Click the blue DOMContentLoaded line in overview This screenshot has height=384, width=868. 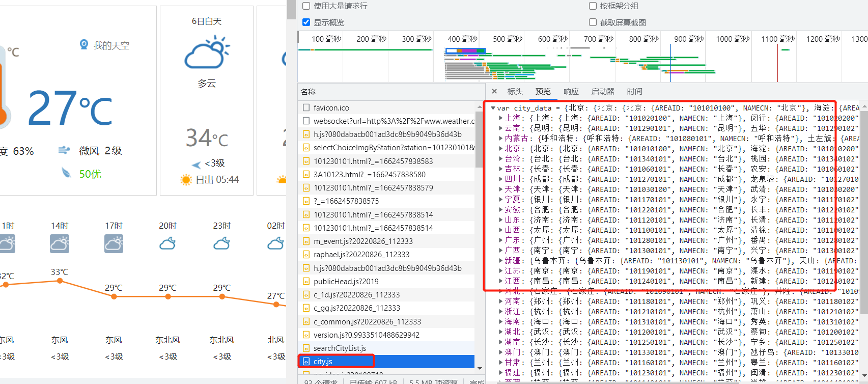[670, 63]
